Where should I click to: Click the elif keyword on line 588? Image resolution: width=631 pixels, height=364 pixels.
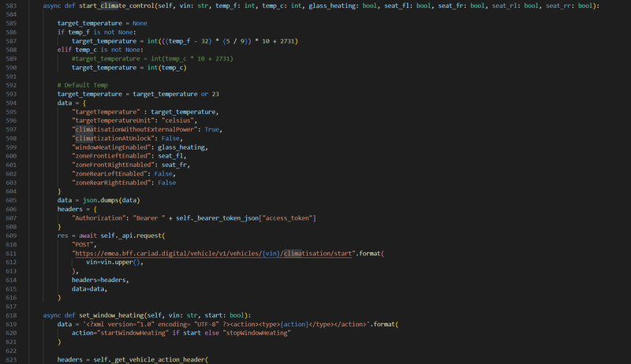65,50
